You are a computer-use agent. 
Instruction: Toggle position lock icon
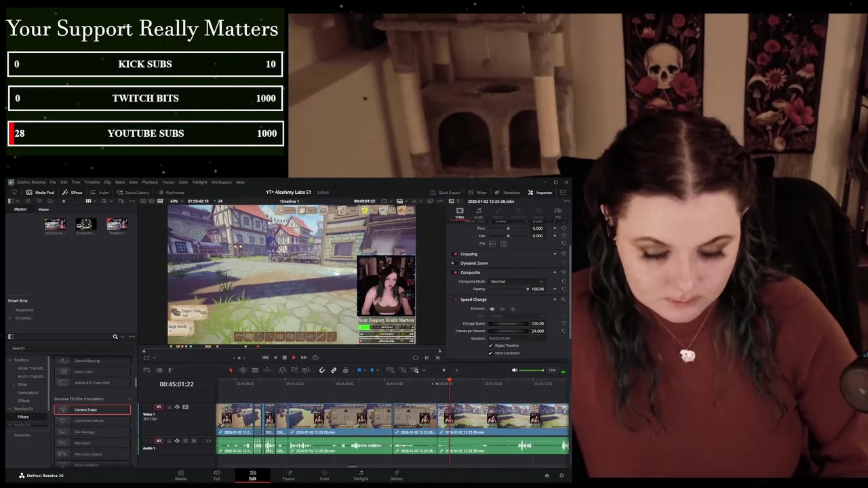(345, 370)
